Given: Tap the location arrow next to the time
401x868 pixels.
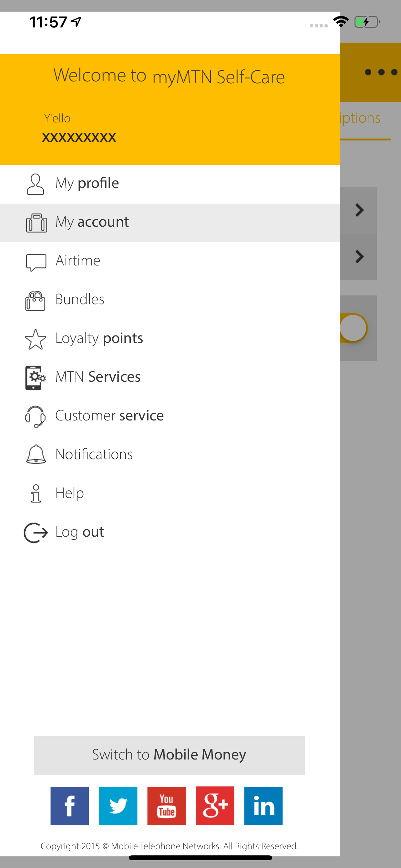Looking at the screenshot, I should click(76, 22).
